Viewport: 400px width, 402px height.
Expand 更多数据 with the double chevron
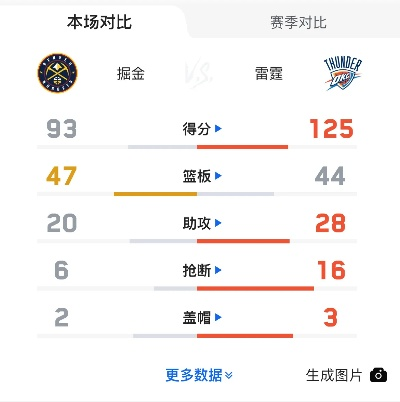click(x=199, y=375)
